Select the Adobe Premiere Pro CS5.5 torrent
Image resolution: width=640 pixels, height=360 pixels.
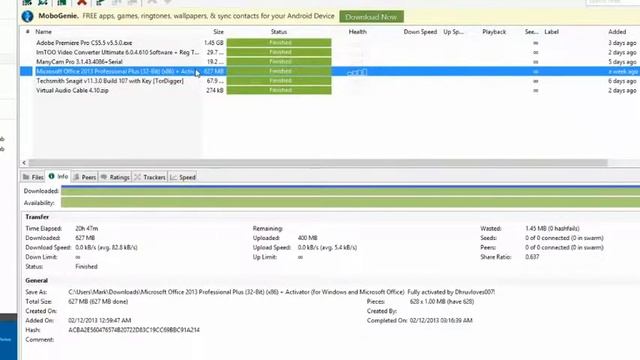click(84, 43)
